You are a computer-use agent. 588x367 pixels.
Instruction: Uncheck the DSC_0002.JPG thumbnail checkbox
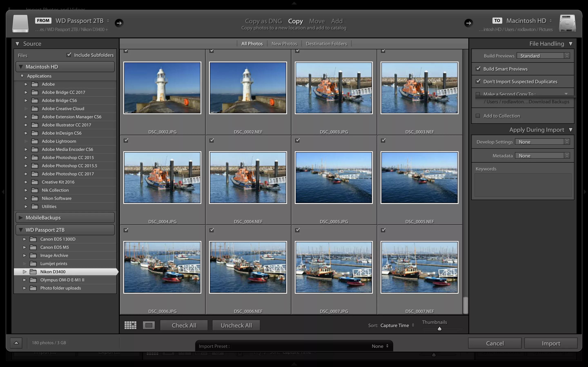(126, 51)
